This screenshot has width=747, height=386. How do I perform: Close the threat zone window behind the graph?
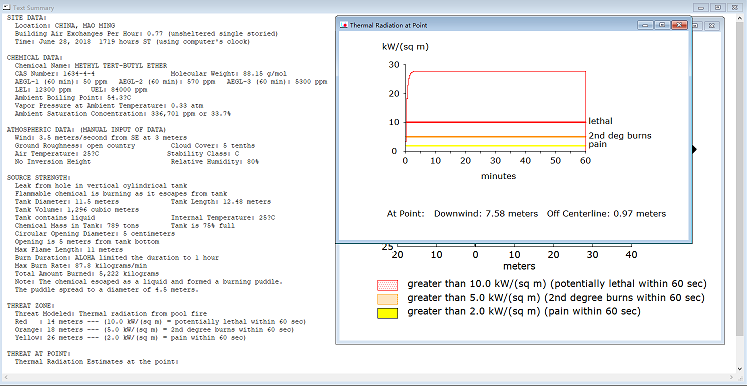pyautogui.click(x=711, y=25)
